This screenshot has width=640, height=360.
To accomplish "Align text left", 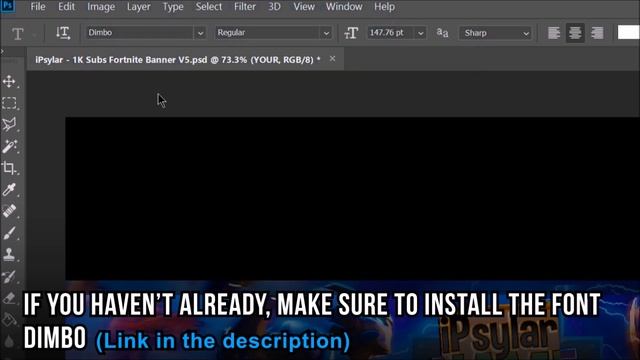I will click(x=553, y=33).
